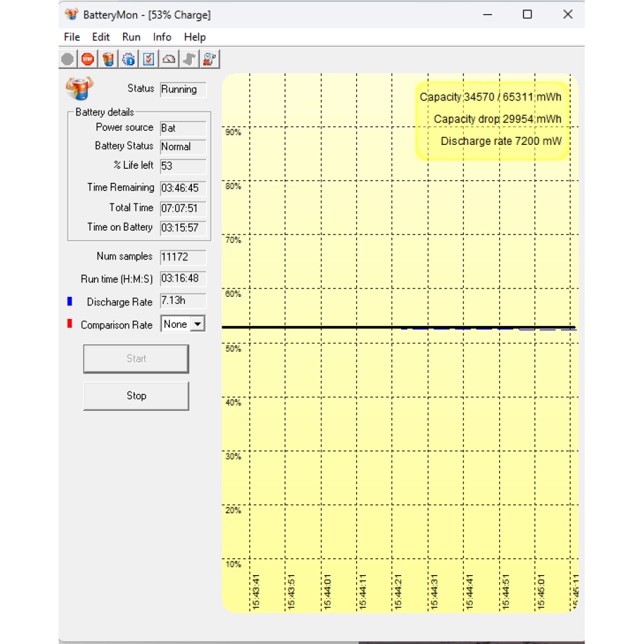Open battery information via toolbar battery icon

[108, 59]
